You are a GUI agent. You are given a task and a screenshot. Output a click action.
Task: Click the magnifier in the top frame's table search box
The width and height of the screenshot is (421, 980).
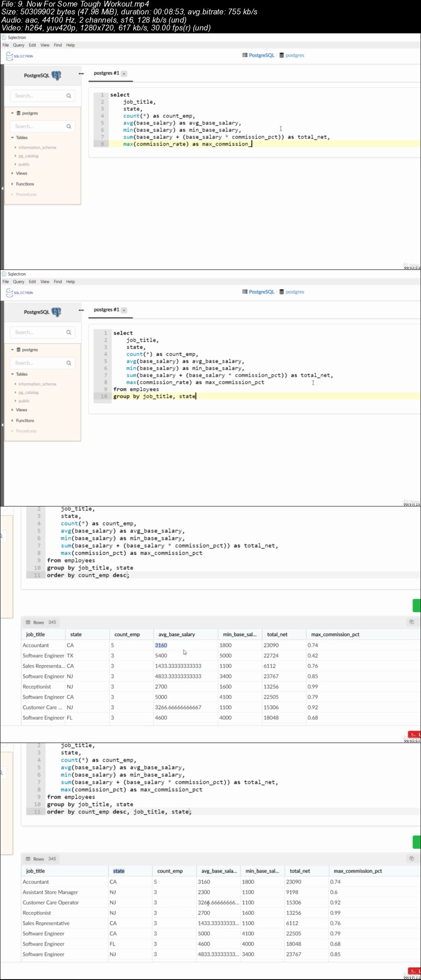69,126
